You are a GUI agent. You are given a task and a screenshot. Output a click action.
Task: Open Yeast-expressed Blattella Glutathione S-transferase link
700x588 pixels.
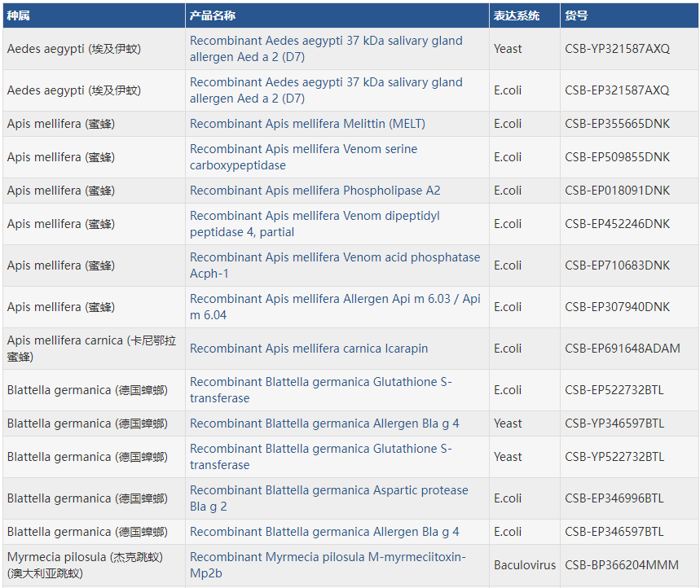320,457
